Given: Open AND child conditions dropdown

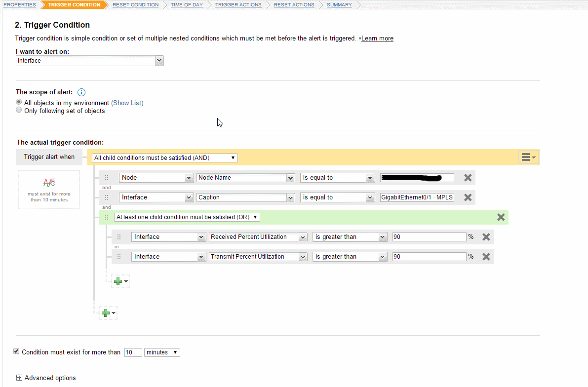Looking at the screenshot, I should point(164,158).
